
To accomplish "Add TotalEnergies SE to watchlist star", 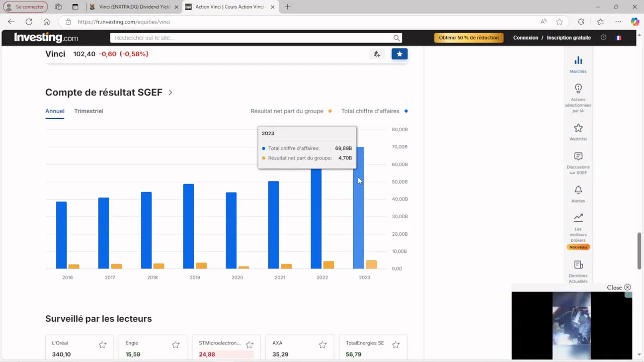I will tap(396, 345).
